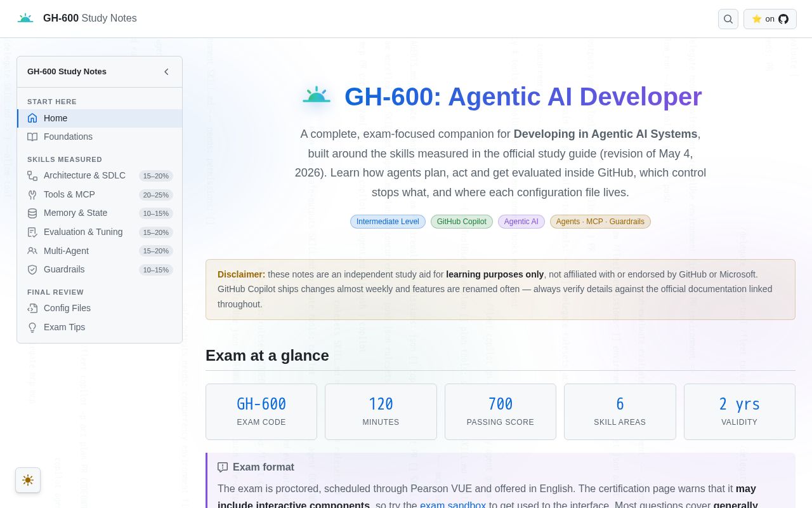Click the 120 minutes card

(381, 411)
